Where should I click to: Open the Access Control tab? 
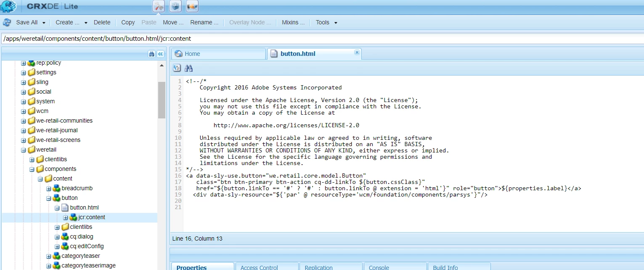pos(267,266)
